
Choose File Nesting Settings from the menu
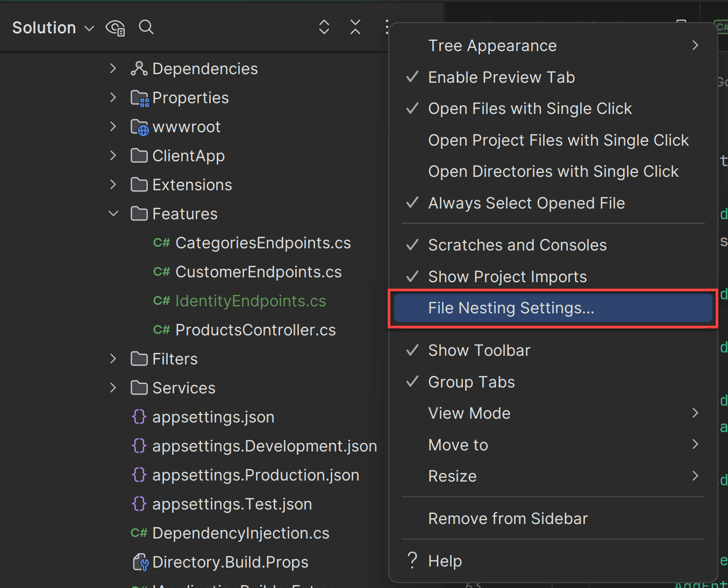(510, 307)
